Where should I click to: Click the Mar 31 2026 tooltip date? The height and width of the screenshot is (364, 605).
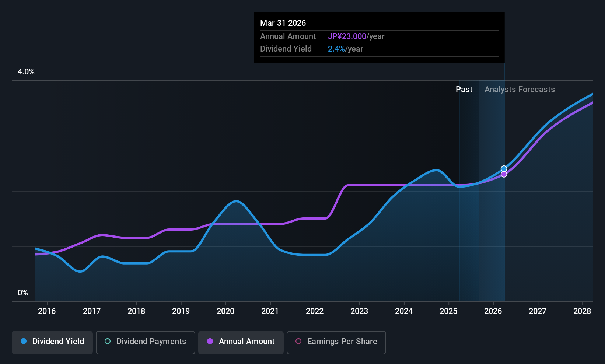(283, 23)
